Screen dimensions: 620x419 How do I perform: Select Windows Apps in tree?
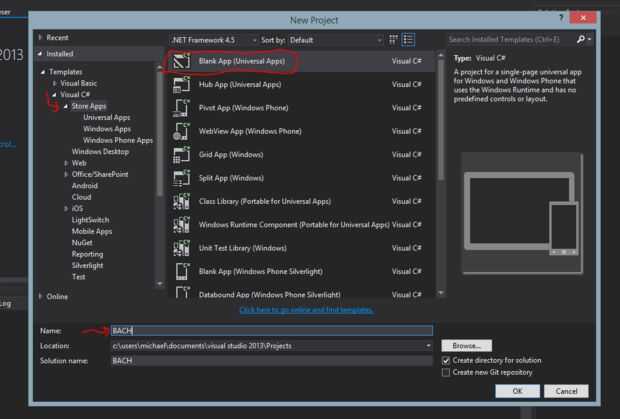107,129
